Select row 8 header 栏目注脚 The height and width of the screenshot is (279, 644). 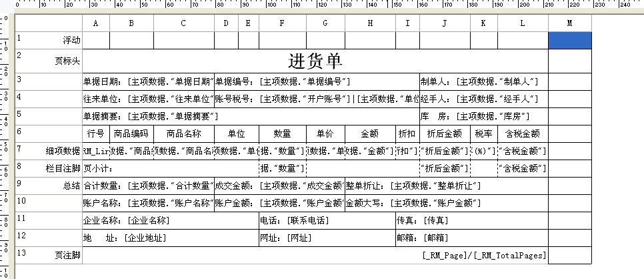49,168
